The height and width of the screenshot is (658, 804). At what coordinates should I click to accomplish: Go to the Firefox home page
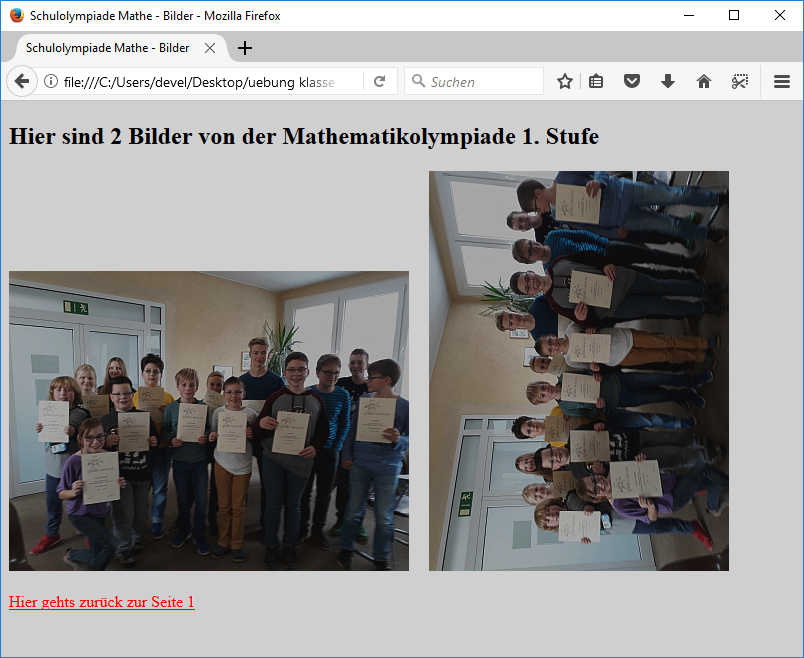coord(704,82)
